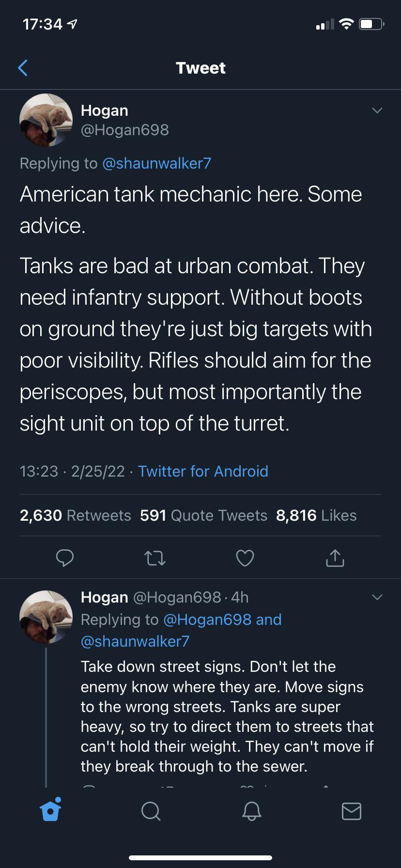
Task: Like the tweet with the heart icon
Action: [x=245, y=558]
